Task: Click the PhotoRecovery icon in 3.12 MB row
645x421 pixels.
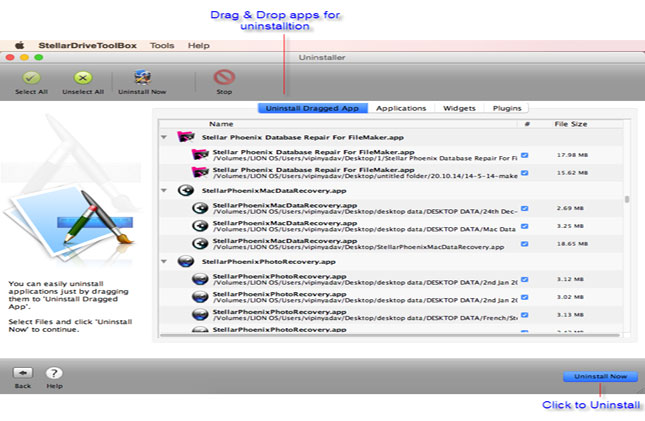Action: tap(200, 279)
